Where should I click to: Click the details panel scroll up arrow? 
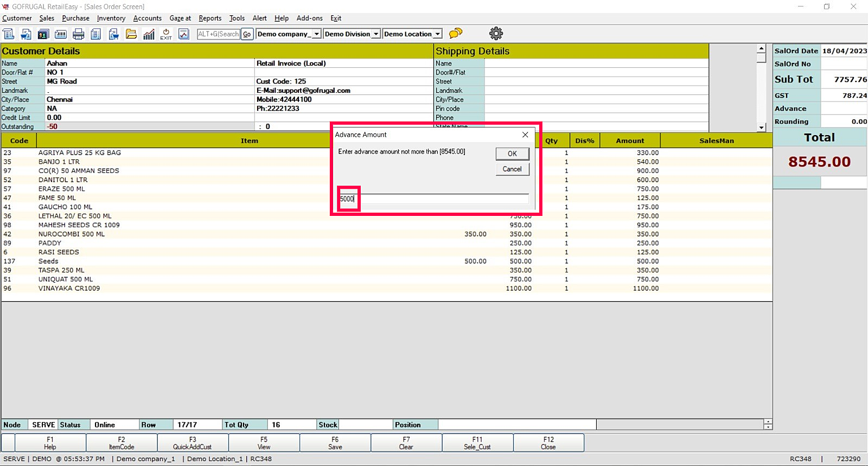pos(762,49)
